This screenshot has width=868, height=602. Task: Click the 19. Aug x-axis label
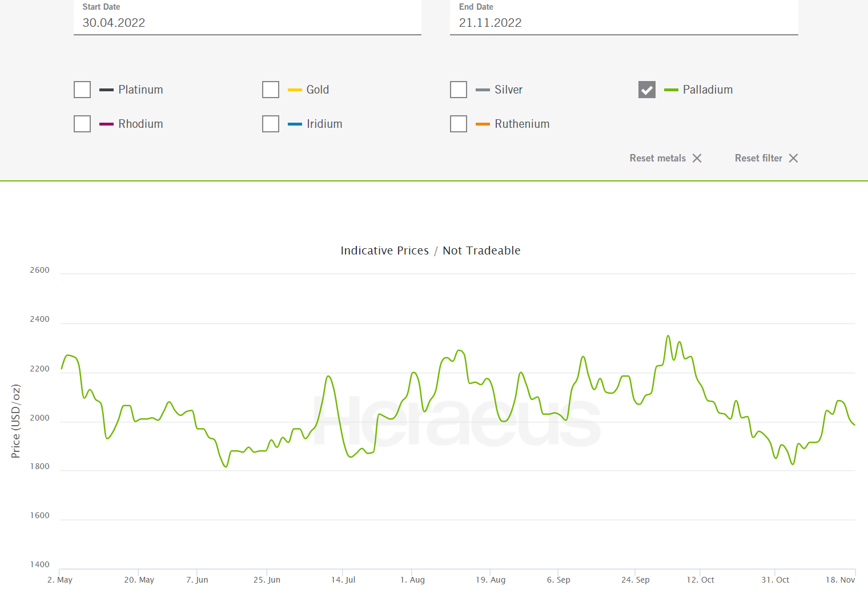tap(491, 580)
